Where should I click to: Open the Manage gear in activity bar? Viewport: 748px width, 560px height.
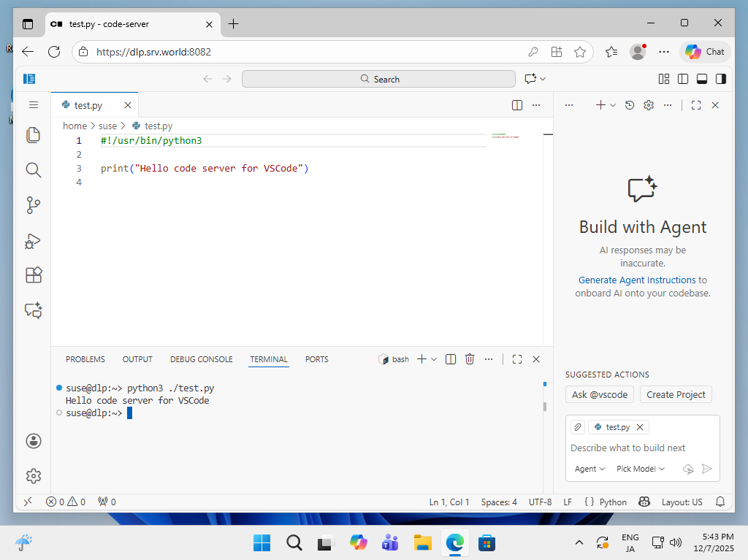pyautogui.click(x=34, y=475)
